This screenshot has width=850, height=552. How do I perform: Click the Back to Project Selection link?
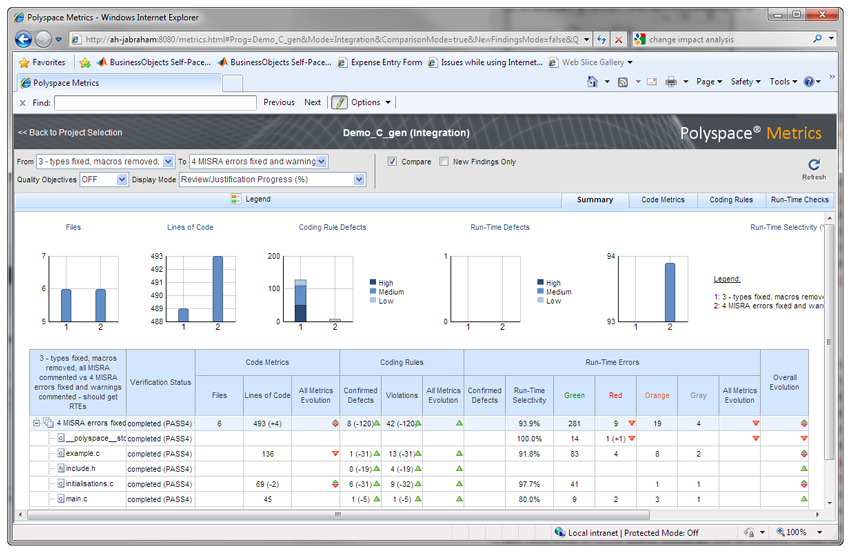tap(69, 132)
